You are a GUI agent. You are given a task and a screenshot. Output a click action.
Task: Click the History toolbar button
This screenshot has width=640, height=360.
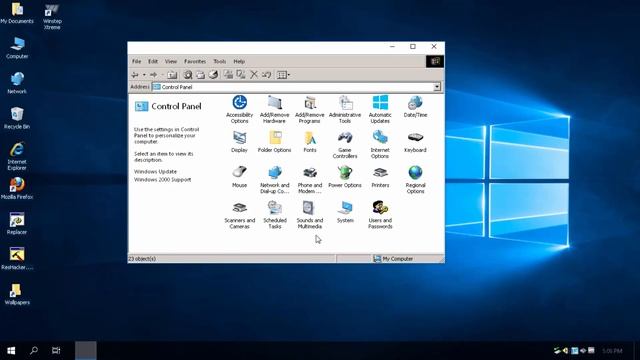(213, 75)
